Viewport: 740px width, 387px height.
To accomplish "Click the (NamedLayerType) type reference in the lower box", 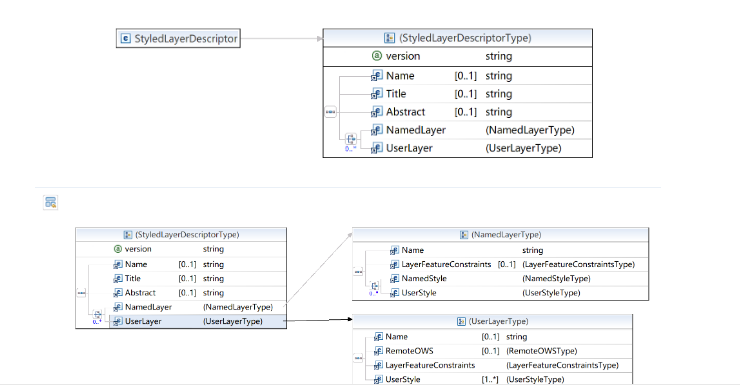I will [238, 307].
